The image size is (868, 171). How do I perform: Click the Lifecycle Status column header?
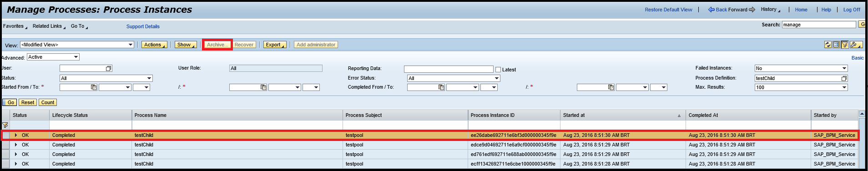click(91, 115)
